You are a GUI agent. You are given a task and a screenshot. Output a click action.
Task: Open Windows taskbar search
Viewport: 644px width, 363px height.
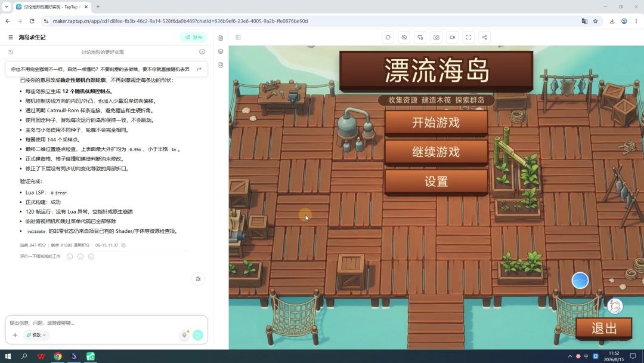(x=24, y=356)
